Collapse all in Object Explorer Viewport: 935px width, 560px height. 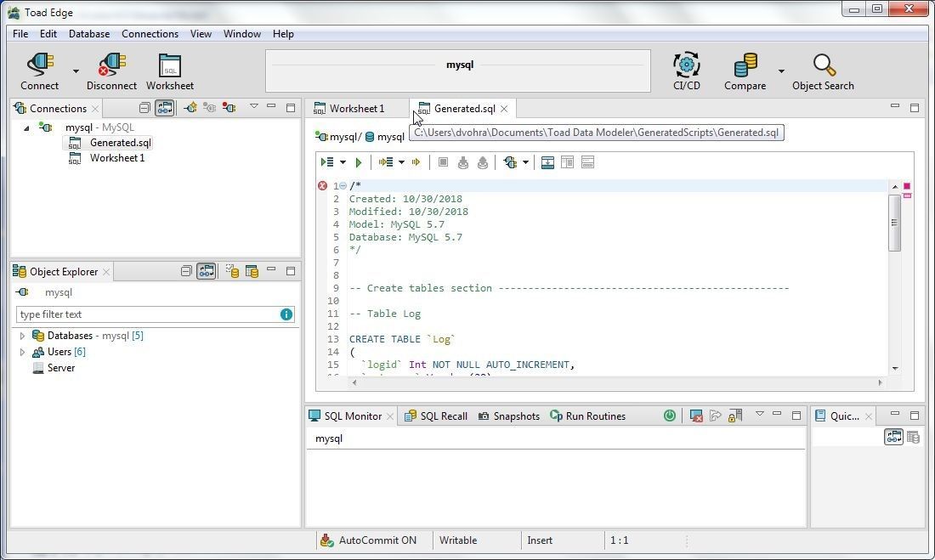186,271
